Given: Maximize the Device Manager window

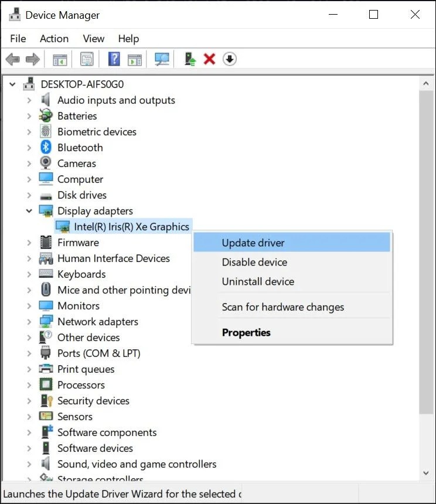Looking at the screenshot, I should [373, 15].
